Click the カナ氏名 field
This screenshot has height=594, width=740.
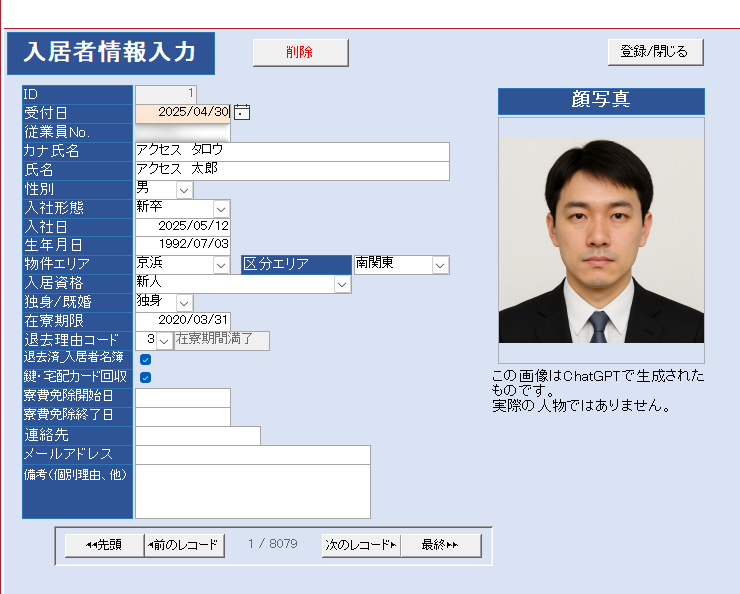(x=292, y=151)
